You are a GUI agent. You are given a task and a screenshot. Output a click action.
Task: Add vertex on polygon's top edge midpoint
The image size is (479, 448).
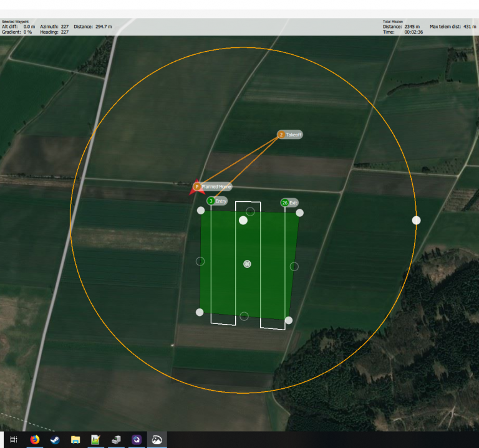click(250, 211)
